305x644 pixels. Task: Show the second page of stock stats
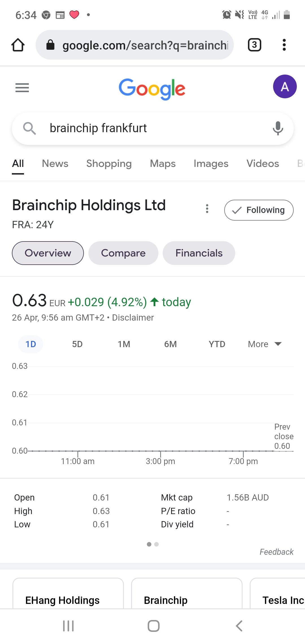click(x=156, y=544)
